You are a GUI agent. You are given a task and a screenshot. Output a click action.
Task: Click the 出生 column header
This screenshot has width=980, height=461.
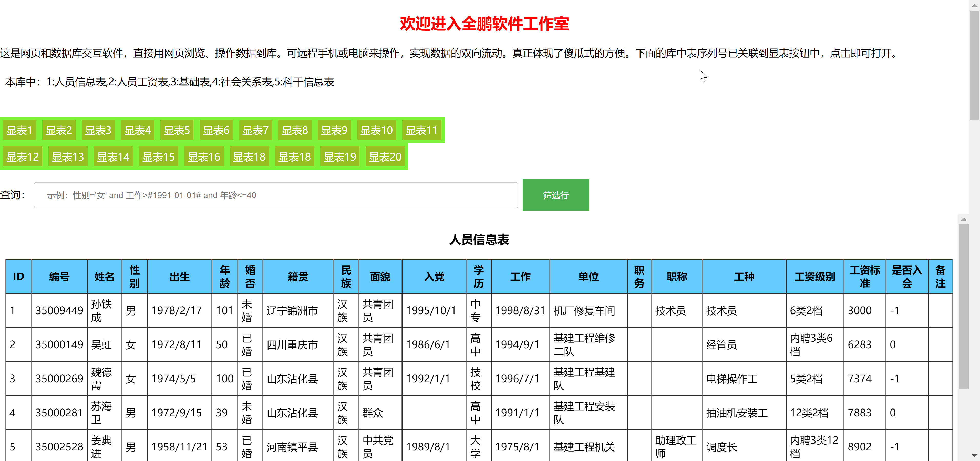click(x=180, y=277)
